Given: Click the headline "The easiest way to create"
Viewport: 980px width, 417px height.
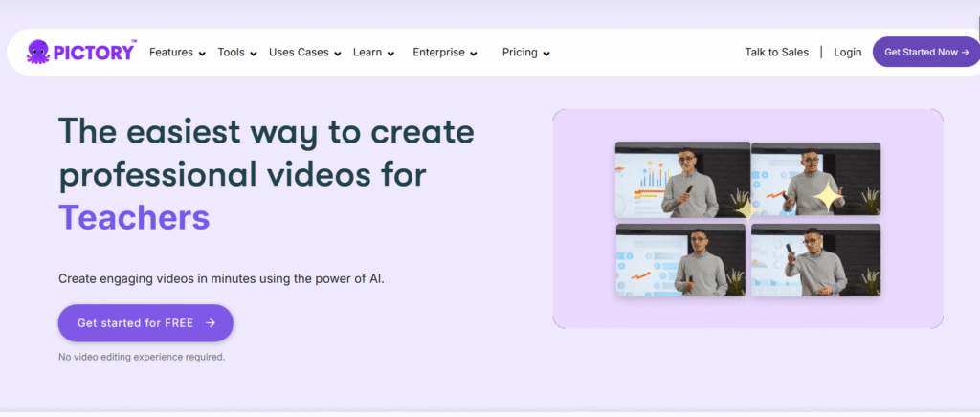Looking at the screenshot, I should pos(266,132).
